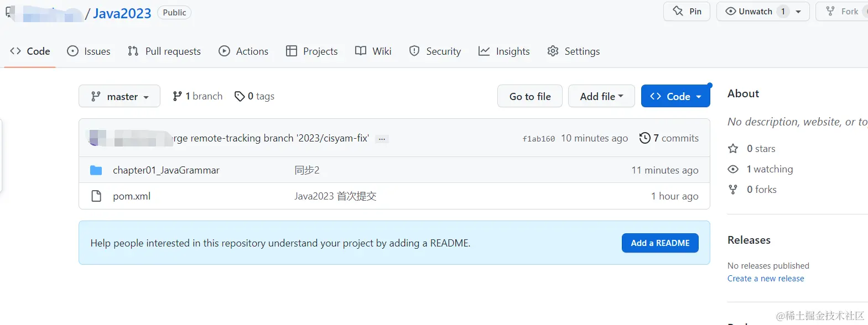Click the 10 minutes ago commit timestamp
The width and height of the screenshot is (868, 325).
point(594,138)
